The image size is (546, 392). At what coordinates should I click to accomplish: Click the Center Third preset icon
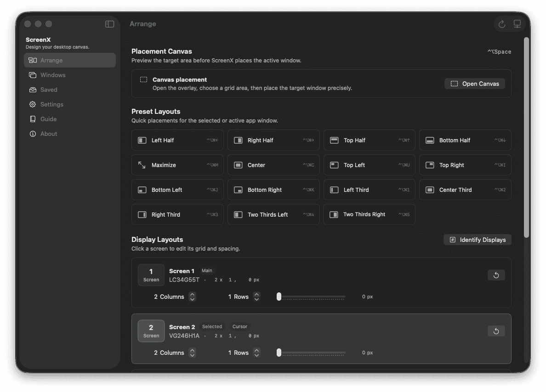(x=430, y=190)
